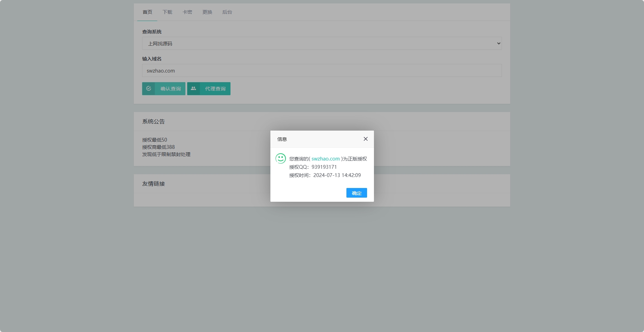The width and height of the screenshot is (644, 332).
Task: Switch to the 首页 tab
Action: (x=147, y=12)
